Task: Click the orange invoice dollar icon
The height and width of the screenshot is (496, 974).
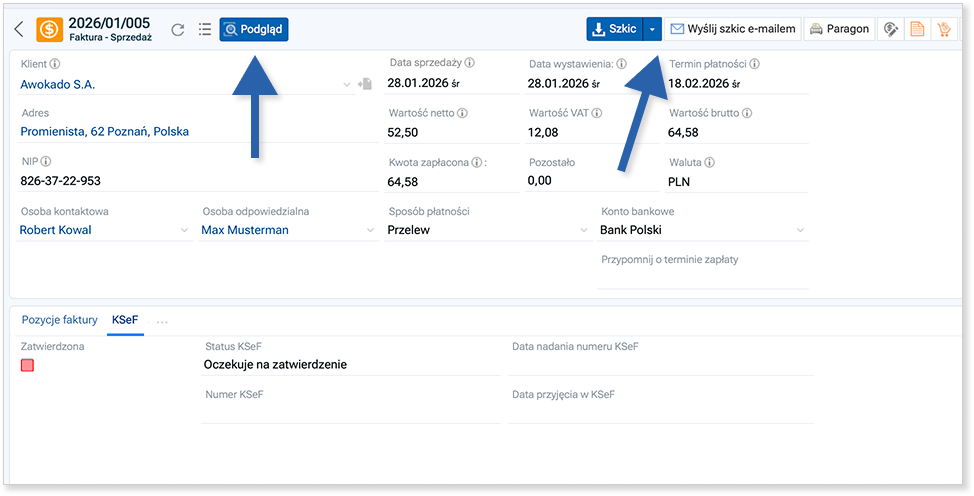Action: [x=49, y=29]
